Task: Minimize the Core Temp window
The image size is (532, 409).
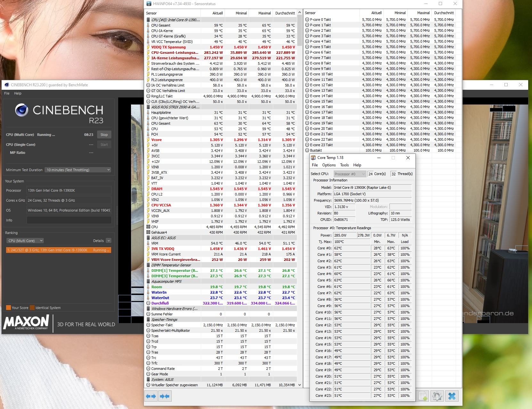Action: pyautogui.click(x=379, y=158)
